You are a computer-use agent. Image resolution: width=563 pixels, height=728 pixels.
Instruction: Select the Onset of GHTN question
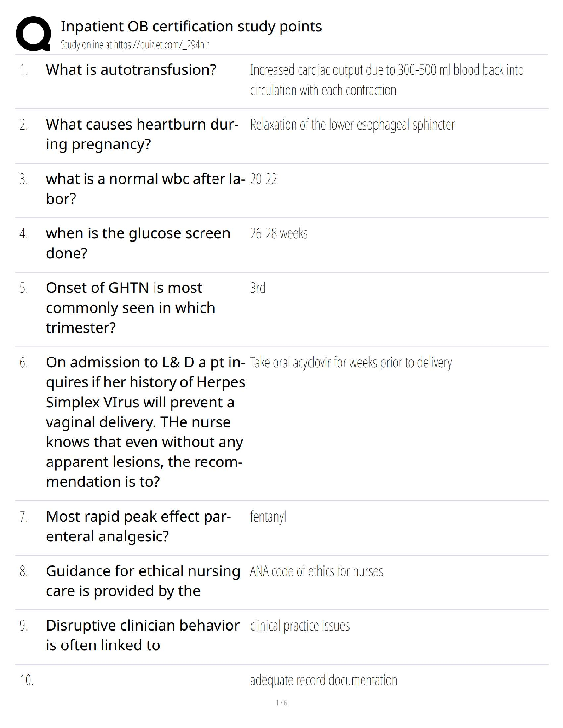coord(131,307)
